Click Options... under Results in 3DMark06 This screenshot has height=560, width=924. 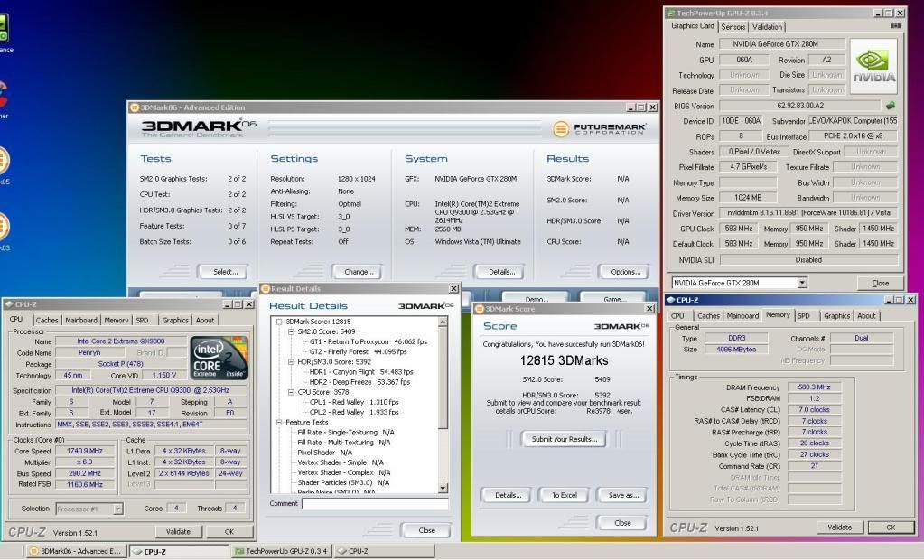pos(625,272)
